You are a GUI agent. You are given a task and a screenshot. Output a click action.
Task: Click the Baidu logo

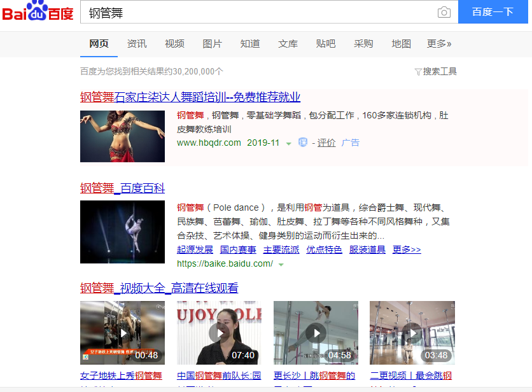38,11
